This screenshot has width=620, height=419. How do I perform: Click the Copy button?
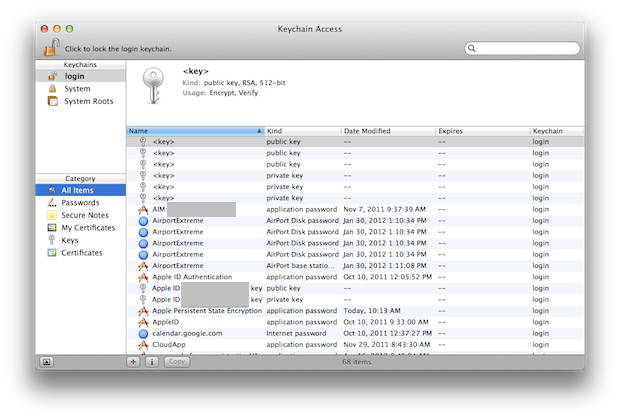(x=177, y=362)
